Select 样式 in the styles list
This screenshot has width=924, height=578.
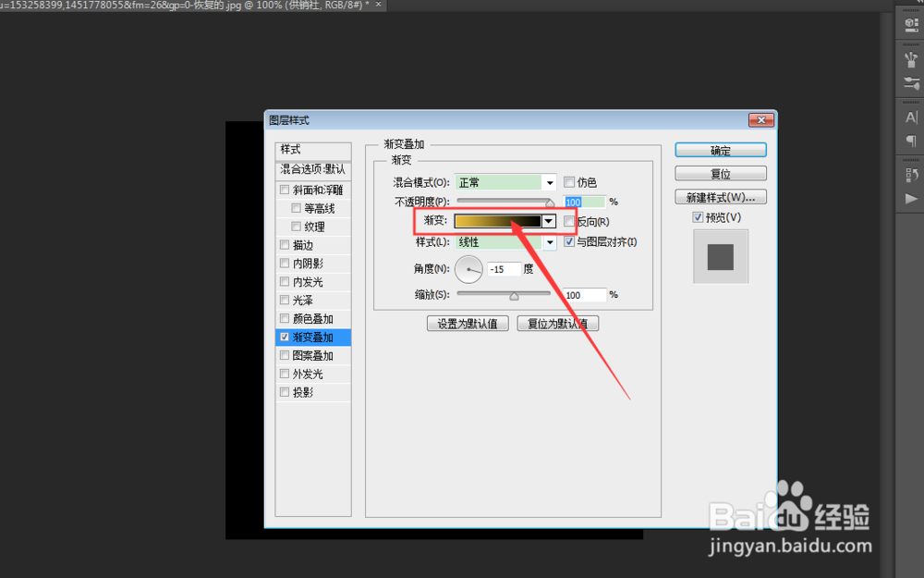point(313,150)
